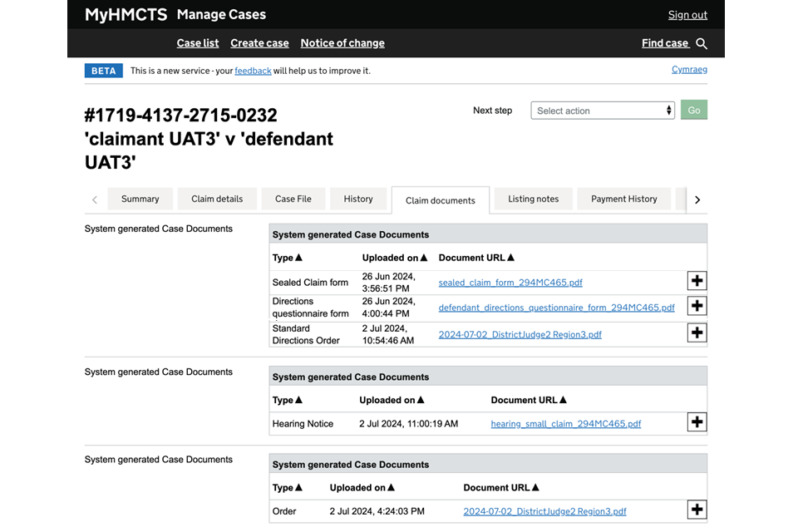
Task: Switch to the Case File tab
Action: [x=293, y=199]
